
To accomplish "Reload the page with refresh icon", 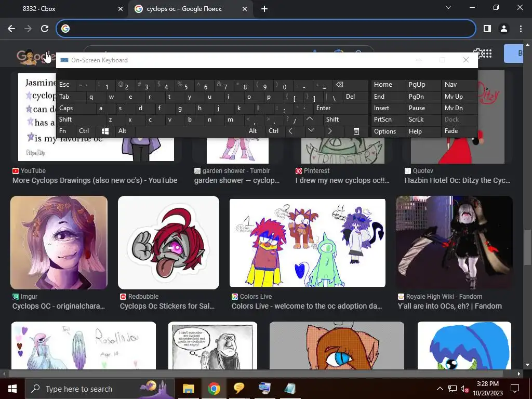I will coord(45,29).
